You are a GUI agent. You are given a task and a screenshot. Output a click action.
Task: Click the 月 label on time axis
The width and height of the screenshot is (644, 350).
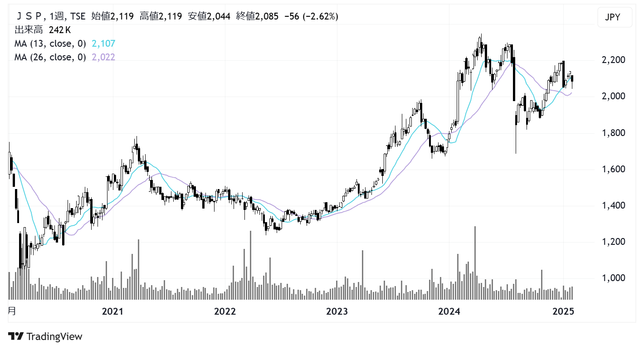pos(12,311)
